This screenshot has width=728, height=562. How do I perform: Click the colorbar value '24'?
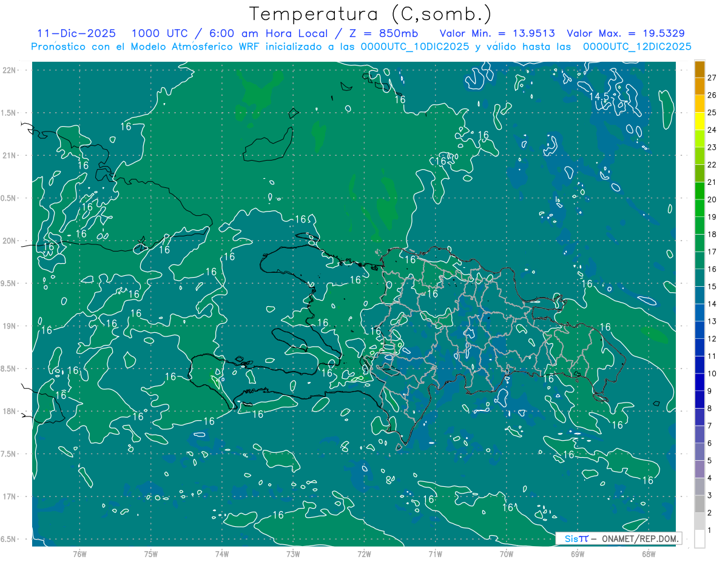tap(713, 130)
